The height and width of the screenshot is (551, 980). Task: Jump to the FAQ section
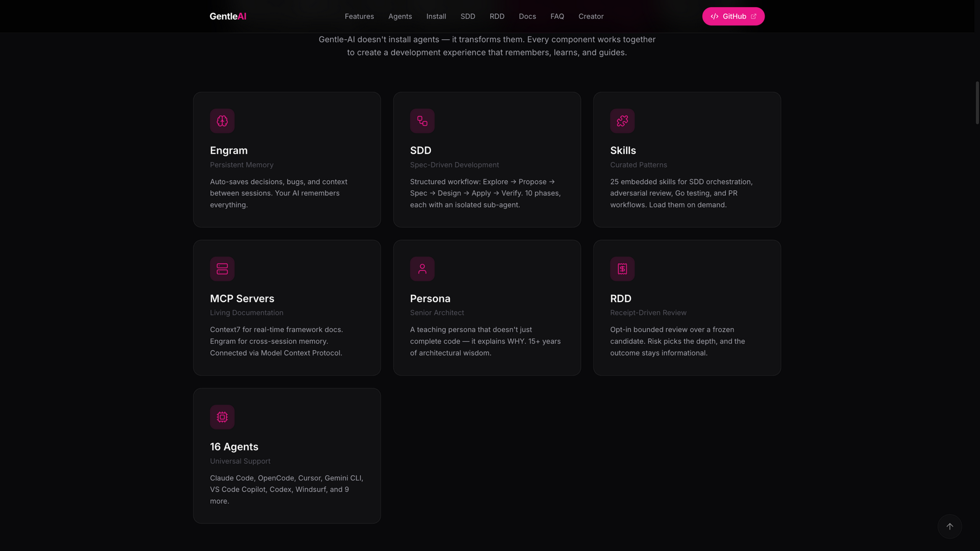coord(557,16)
